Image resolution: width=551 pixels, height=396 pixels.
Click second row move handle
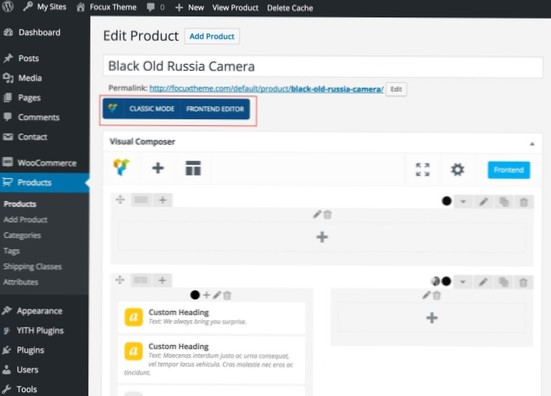coord(120,280)
